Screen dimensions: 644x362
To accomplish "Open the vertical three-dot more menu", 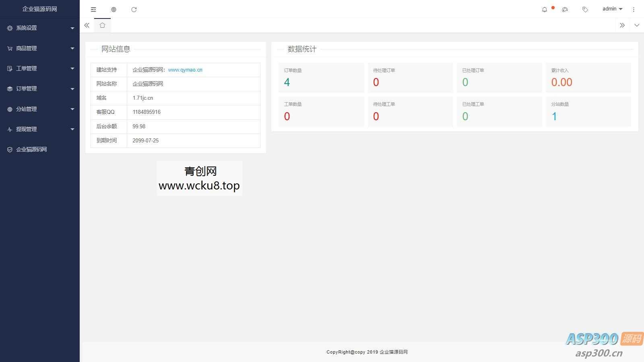I will coord(634,10).
